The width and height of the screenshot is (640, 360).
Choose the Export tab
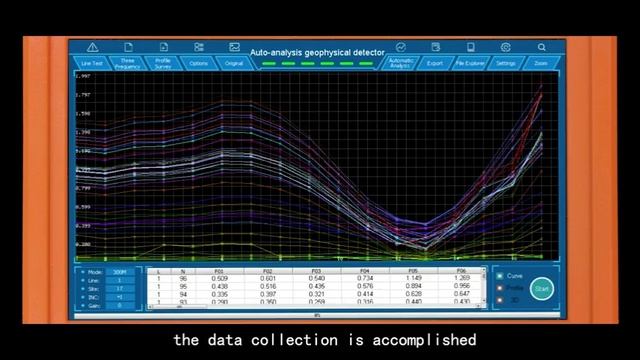coord(435,63)
